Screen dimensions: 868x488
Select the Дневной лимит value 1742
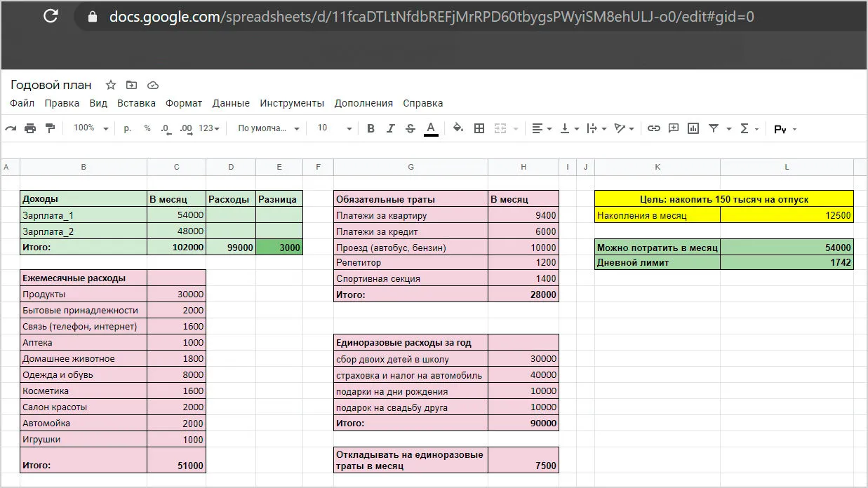787,263
